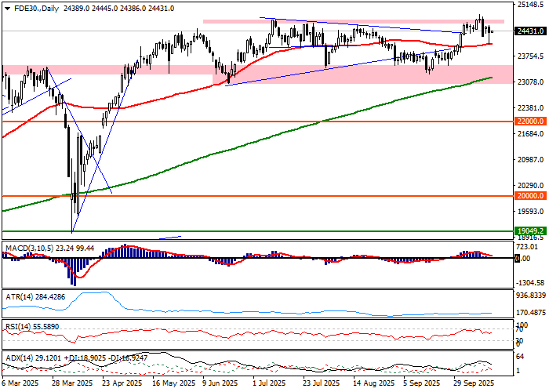Click the 22000.0 orange price tag
Image resolution: width=549 pixels, height=392 pixels.
coord(529,122)
